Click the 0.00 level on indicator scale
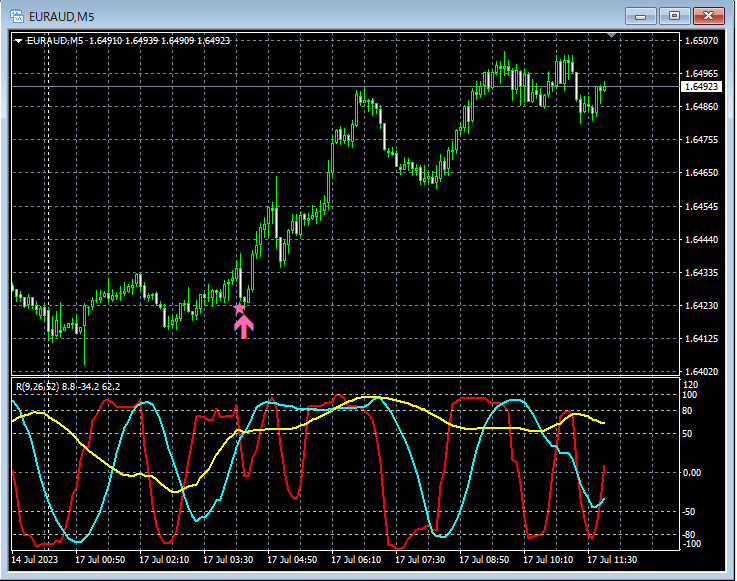Viewport: 737px width, 581px height. 692,472
